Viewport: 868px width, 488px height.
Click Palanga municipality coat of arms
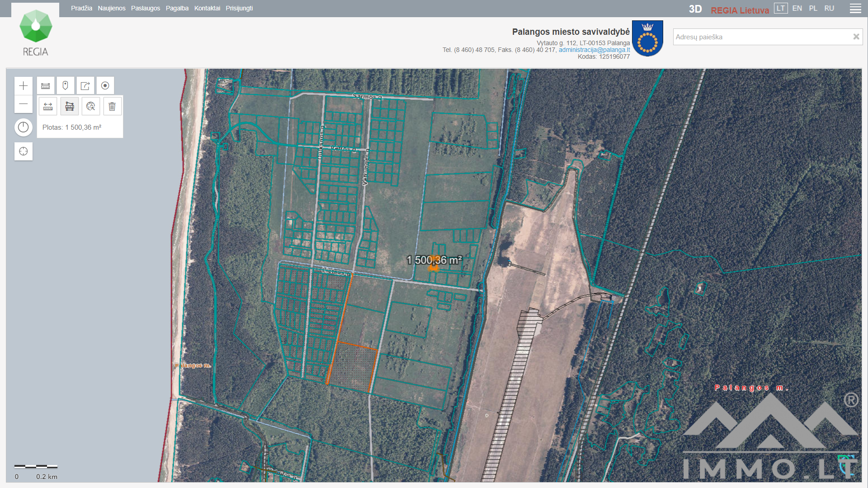(647, 38)
